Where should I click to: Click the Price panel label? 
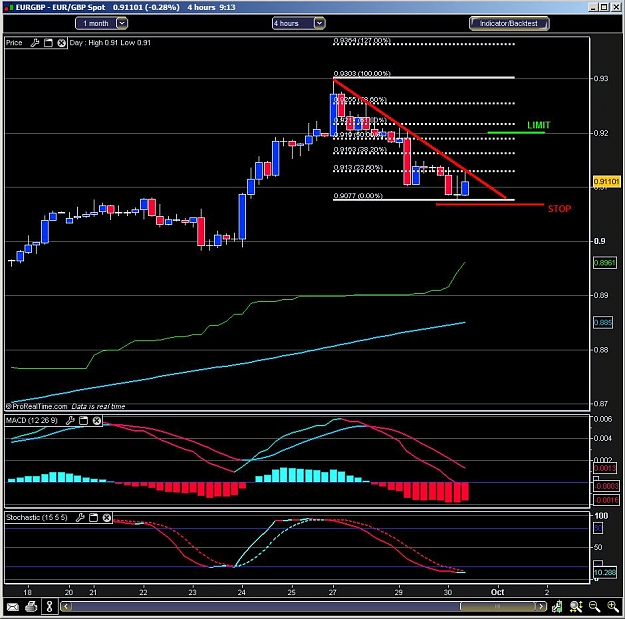tap(14, 43)
